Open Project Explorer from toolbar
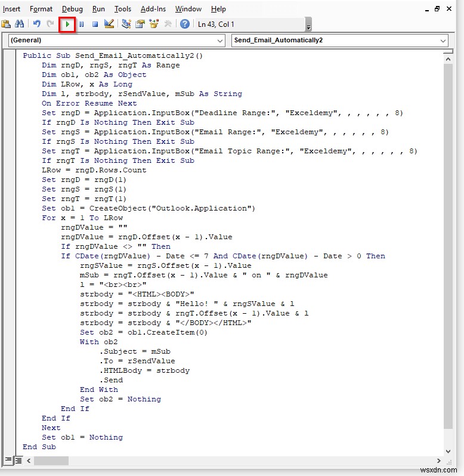The width and height of the screenshot is (464, 476). tap(126, 24)
